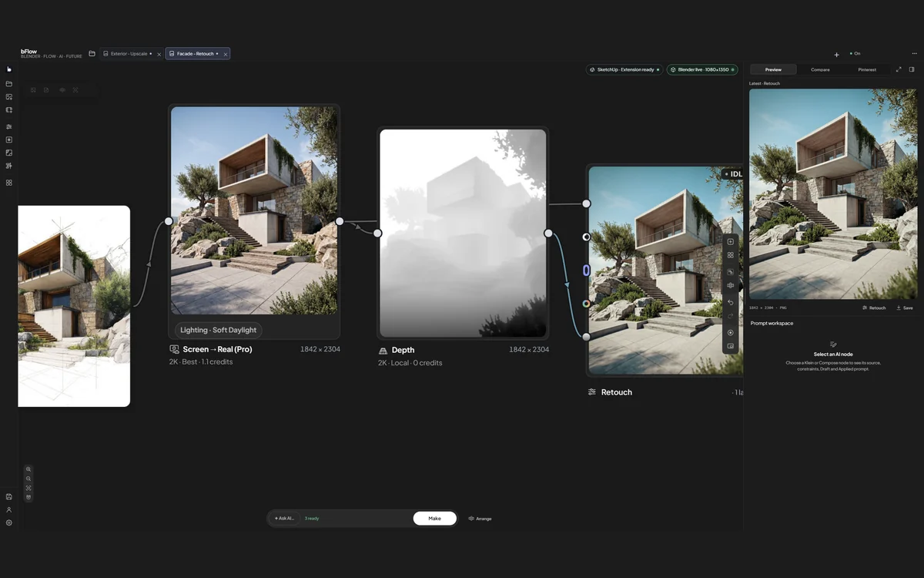Click the top input port of Retouch node

[586, 203]
